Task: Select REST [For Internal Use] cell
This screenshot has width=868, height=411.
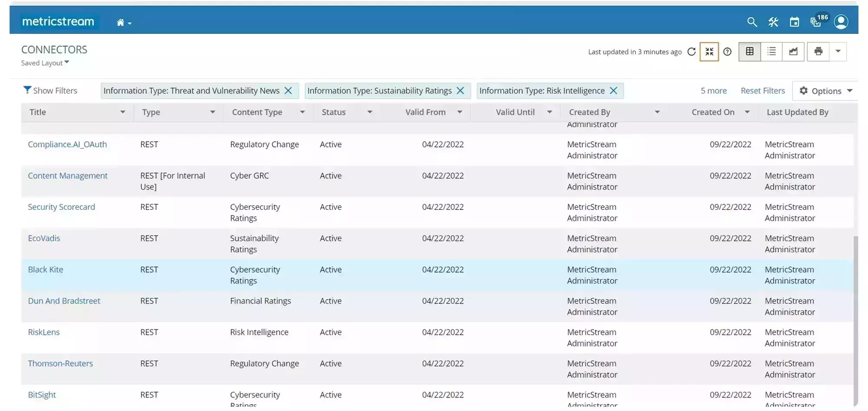Action: coord(173,181)
